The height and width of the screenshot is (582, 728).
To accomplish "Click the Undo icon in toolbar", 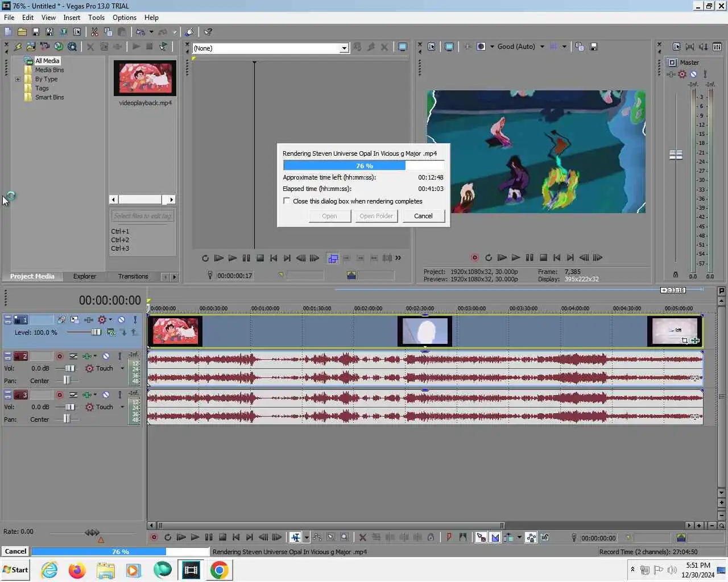I will point(140,32).
